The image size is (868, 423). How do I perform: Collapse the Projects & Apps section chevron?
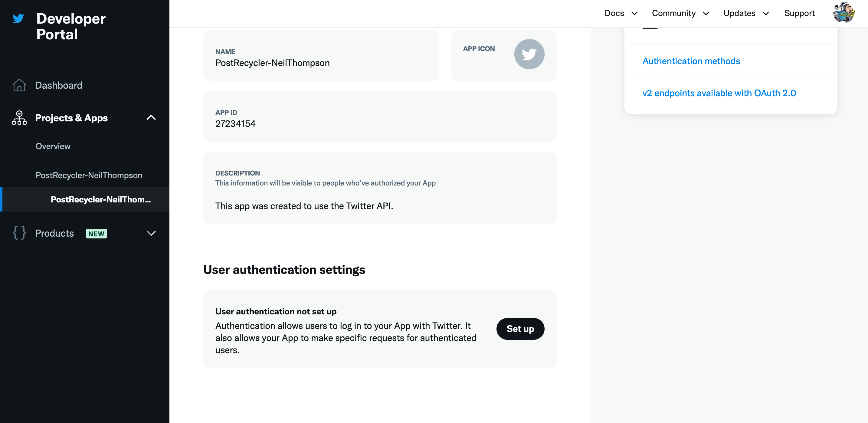point(151,118)
